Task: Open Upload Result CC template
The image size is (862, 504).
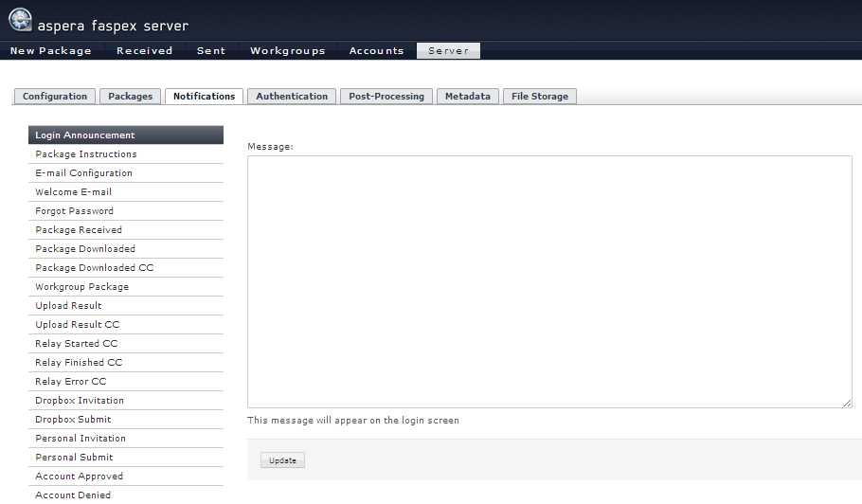Action: pyautogui.click(x=126, y=325)
